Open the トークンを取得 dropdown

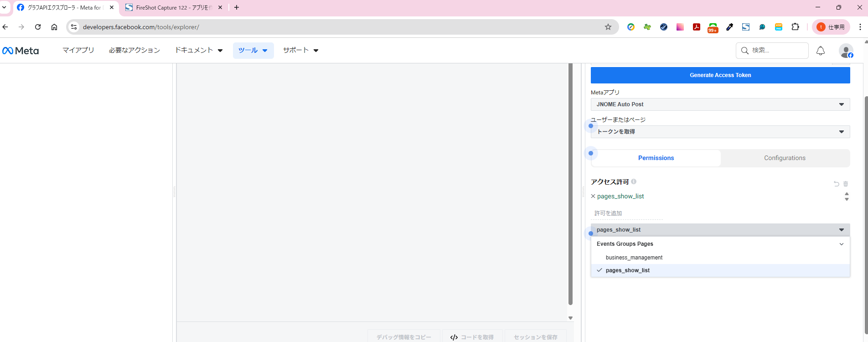(720, 132)
